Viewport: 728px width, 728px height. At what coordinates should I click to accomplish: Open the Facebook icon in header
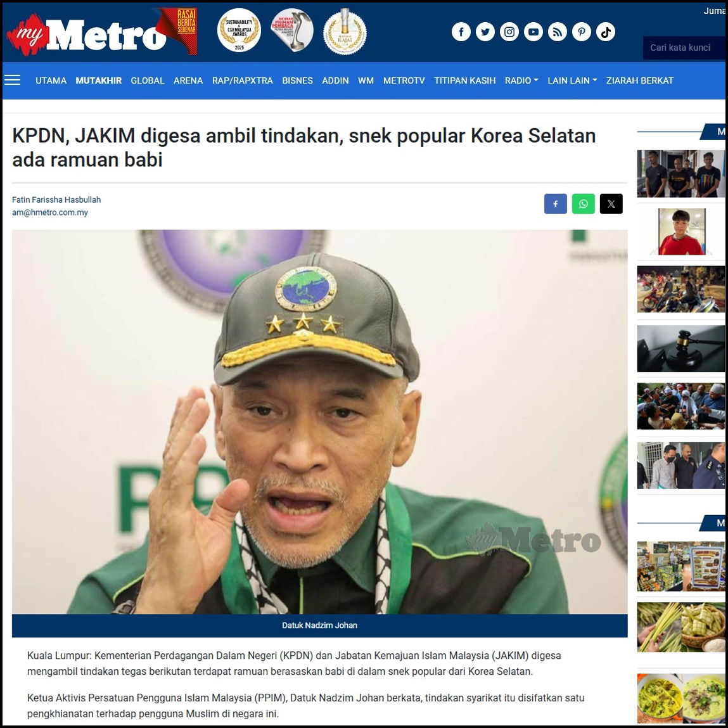[461, 32]
